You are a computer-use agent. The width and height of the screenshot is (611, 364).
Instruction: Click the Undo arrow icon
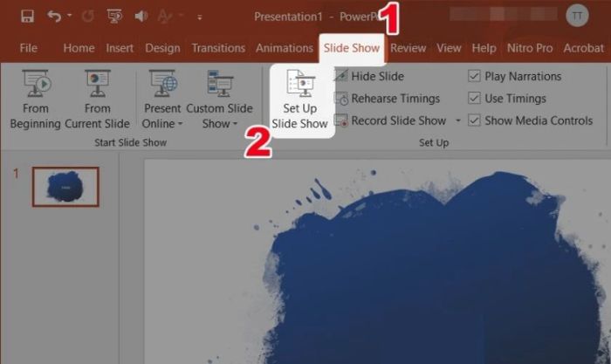54,17
